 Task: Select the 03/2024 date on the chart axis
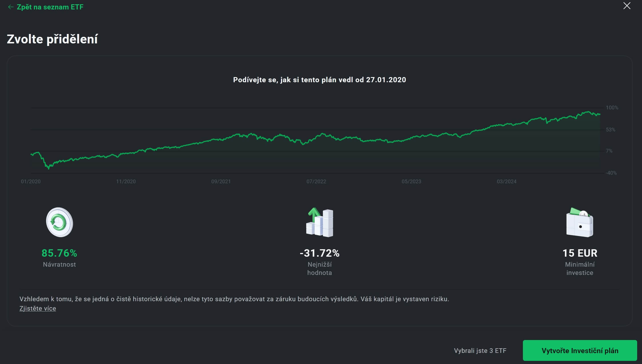click(x=507, y=182)
